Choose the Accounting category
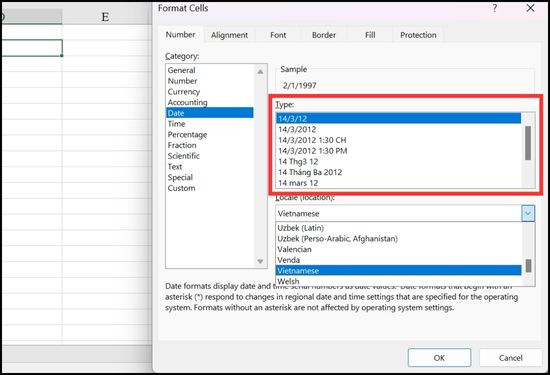 coord(209,102)
